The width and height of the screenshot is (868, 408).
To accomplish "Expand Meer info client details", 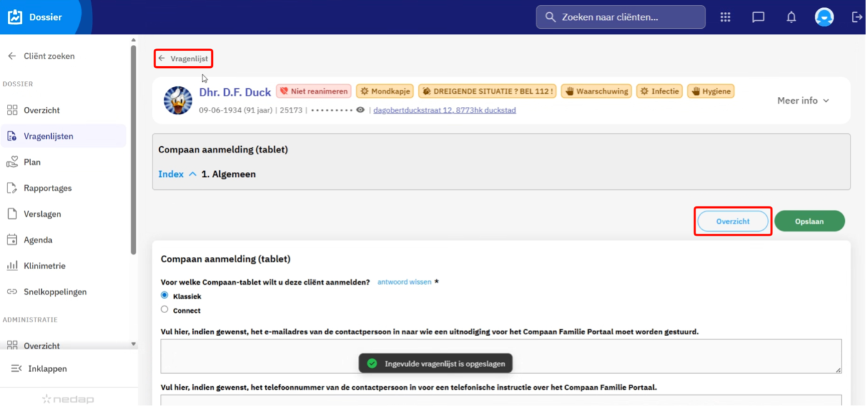I will [803, 101].
